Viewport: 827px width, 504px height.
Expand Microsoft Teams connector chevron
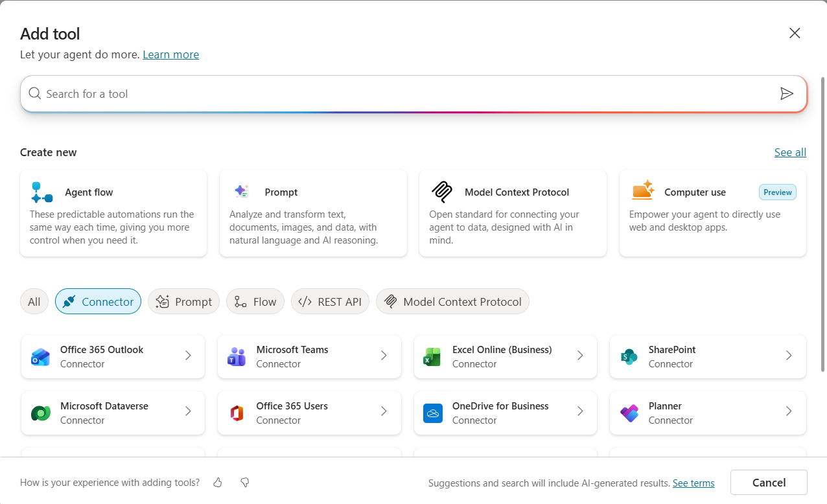384,355
